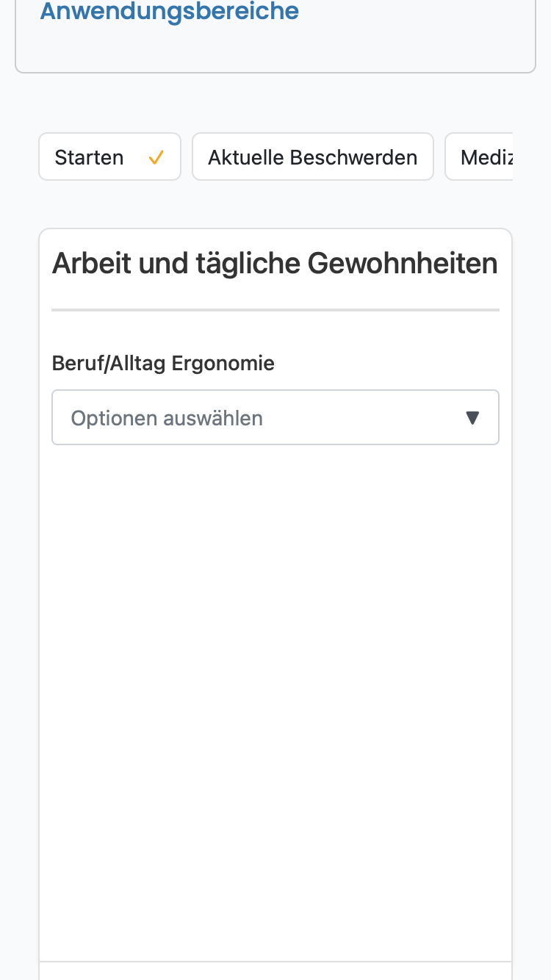Click the Beruf/Alltag Ergonomie field label
551x980 pixels.
coord(163,363)
